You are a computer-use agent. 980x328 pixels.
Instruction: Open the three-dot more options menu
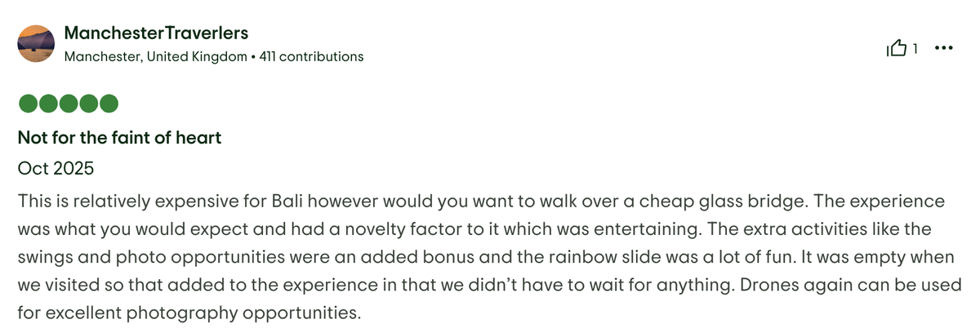pos(943,49)
